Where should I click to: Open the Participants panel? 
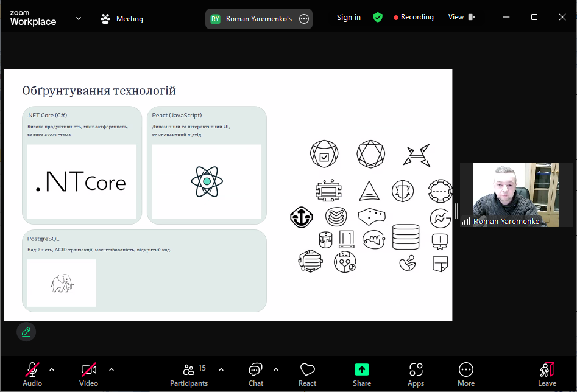[189, 374]
